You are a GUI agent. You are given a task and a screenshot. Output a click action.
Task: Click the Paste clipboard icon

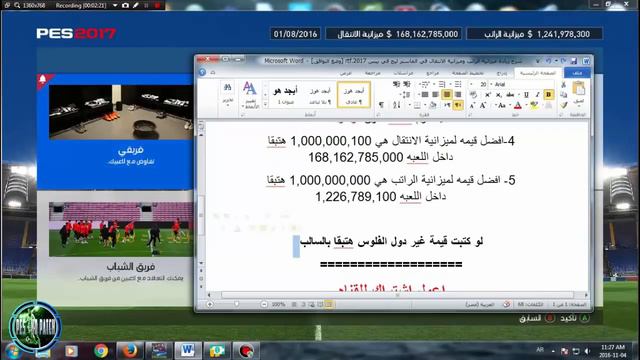tap(578, 88)
